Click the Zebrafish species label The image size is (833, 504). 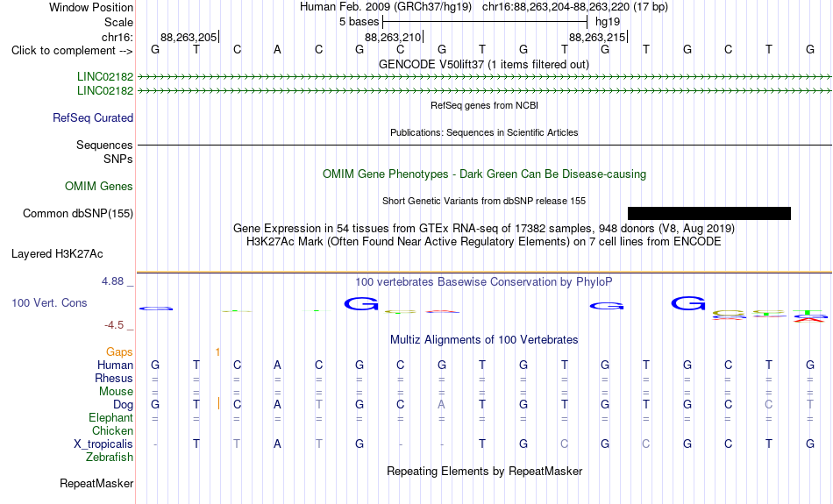110,457
